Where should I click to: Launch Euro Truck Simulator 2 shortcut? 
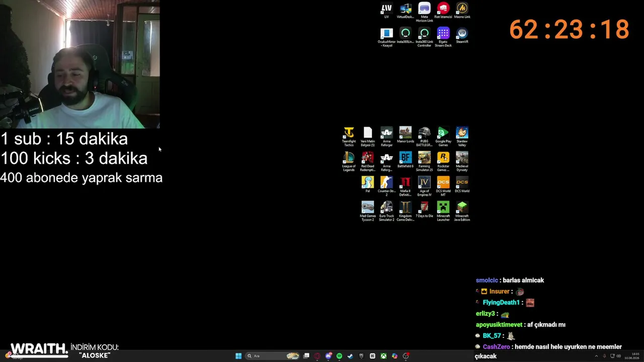[x=386, y=211]
